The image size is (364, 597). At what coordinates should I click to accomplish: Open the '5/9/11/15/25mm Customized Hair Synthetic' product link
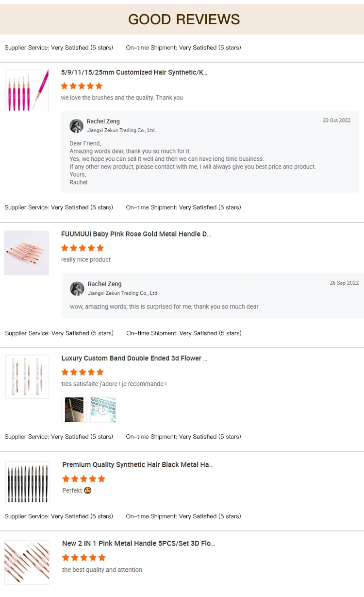(x=134, y=72)
